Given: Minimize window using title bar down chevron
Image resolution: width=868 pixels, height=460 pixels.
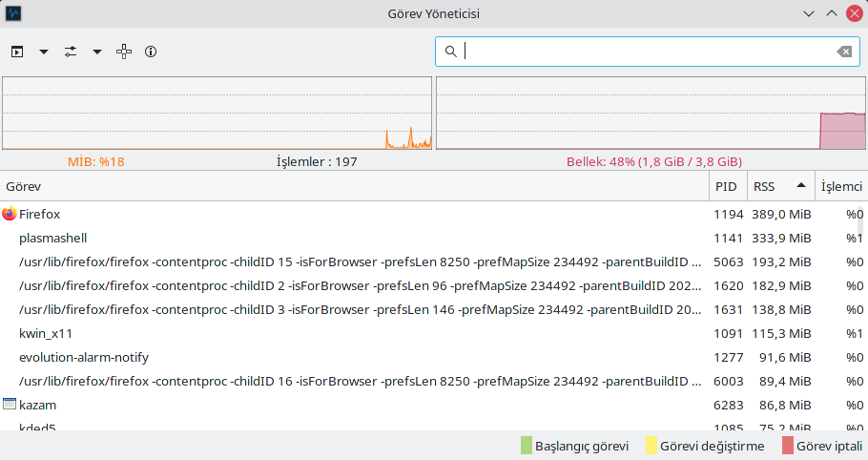Looking at the screenshot, I should (x=809, y=13).
